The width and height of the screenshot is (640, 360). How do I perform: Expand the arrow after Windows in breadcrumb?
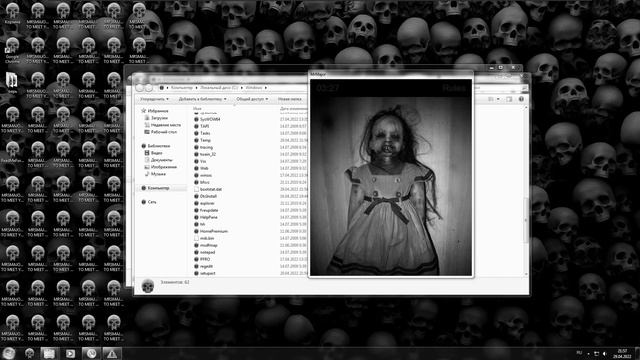pos(266,88)
